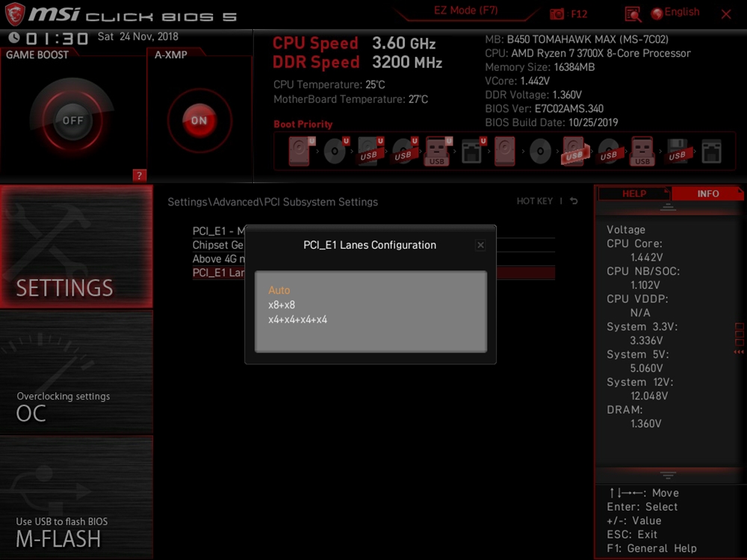
Task: Click the scroll-down handle below DRAM voltage
Action: pos(668,475)
